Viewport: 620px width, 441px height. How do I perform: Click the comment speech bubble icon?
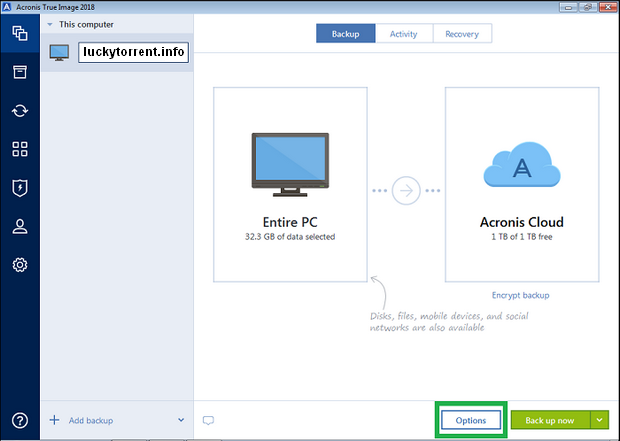[x=208, y=420]
